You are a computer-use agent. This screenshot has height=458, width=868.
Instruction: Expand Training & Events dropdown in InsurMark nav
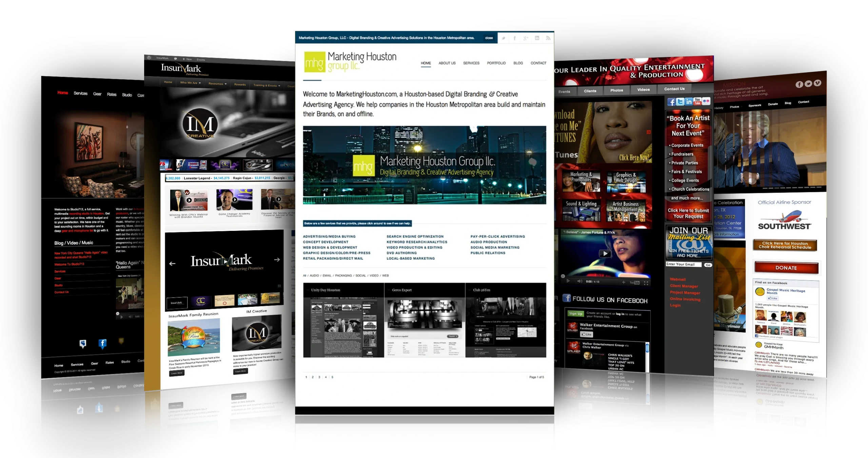point(267,85)
